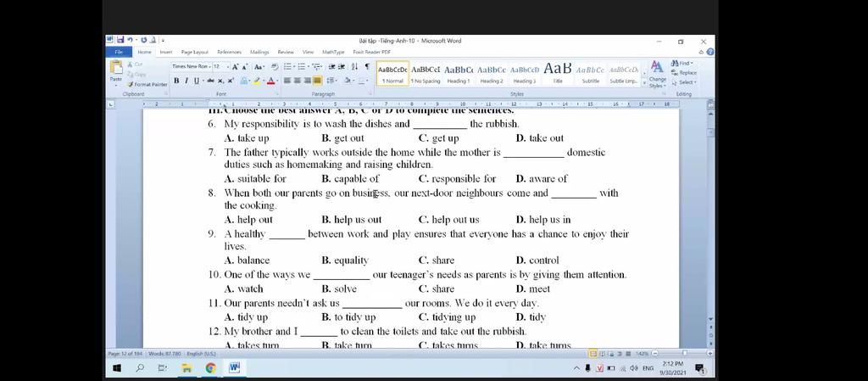Open text highlight color yellow swatch
The image size is (868, 381).
pos(257,80)
